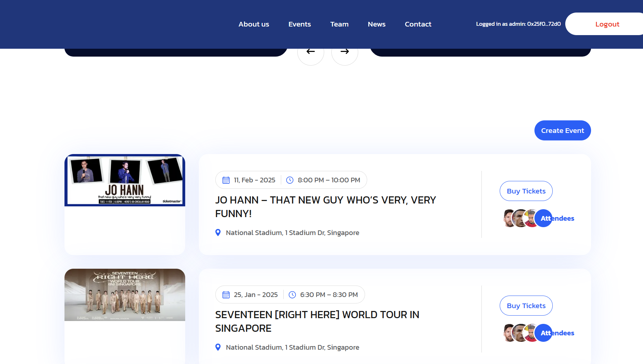The width and height of the screenshot is (643, 364).
Task: Click the previous slide left arrow
Action: pos(311,52)
